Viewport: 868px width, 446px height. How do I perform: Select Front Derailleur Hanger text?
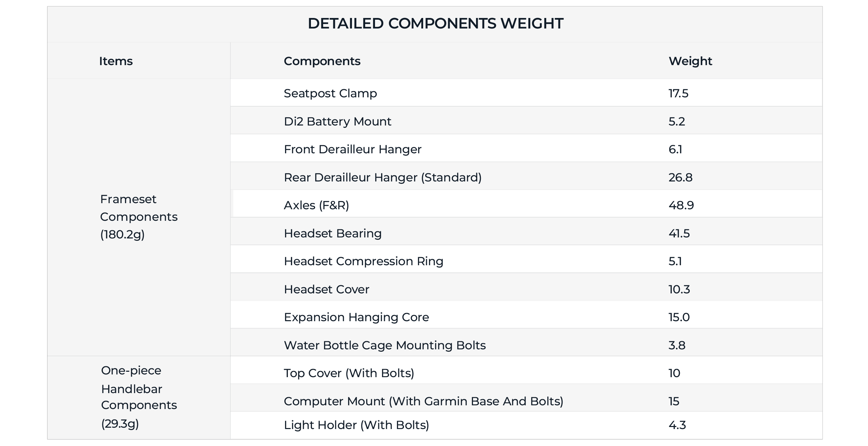coord(352,149)
